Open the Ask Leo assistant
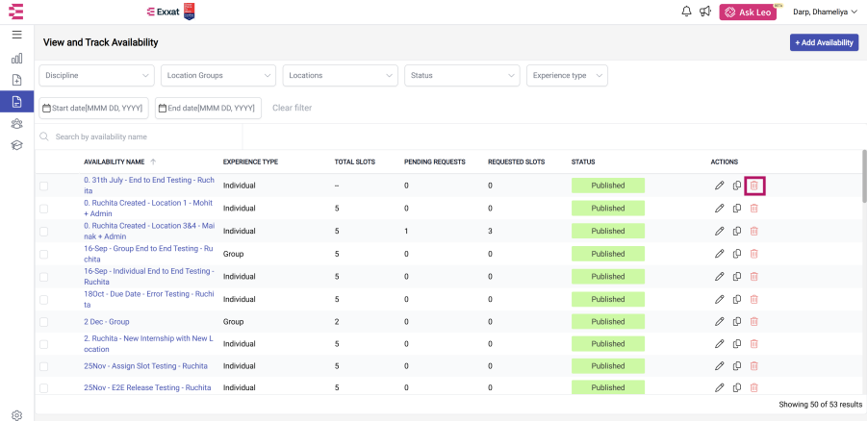Image resolution: width=868 pixels, height=421 pixels. 748,12
